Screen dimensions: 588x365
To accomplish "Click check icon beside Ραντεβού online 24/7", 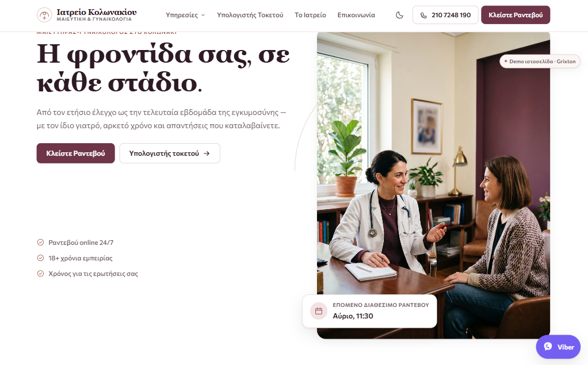I will click(x=40, y=243).
